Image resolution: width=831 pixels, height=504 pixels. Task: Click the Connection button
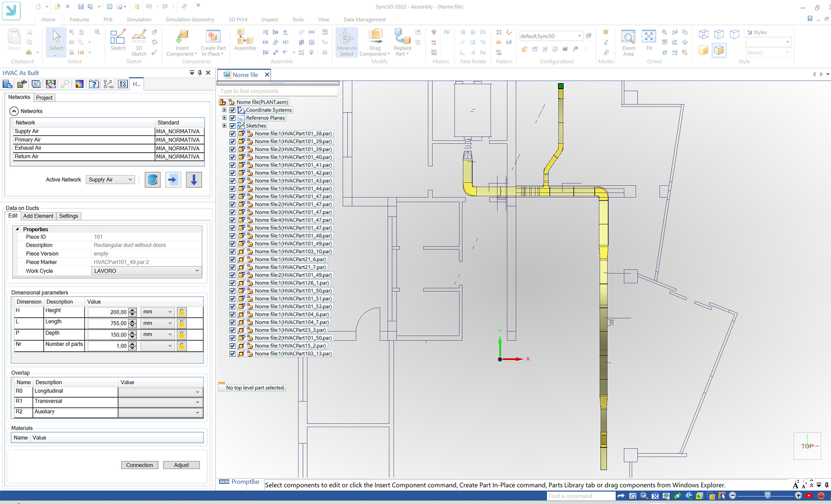click(139, 465)
